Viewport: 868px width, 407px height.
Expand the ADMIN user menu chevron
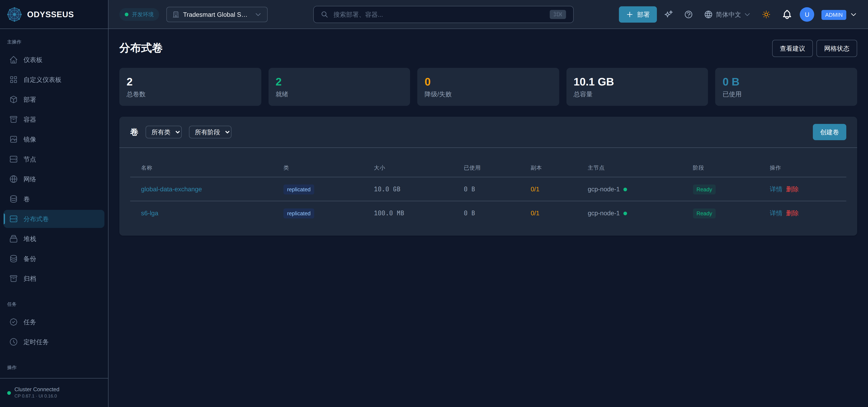point(854,14)
